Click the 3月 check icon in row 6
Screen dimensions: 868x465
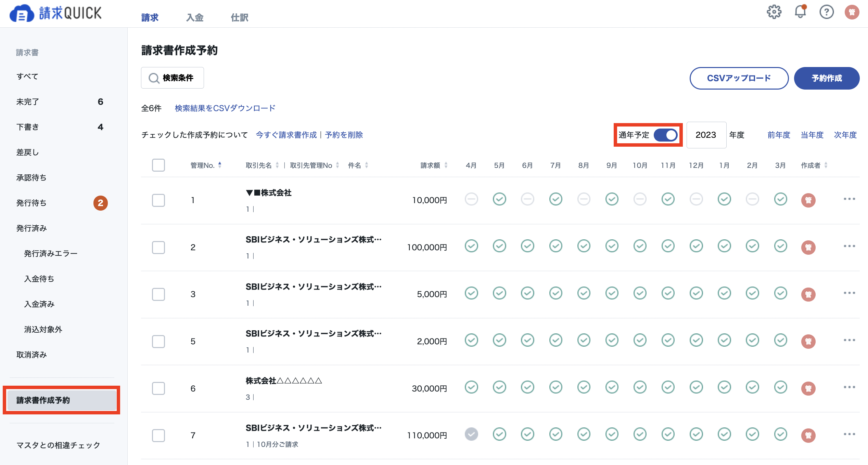click(x=780, y=387)
